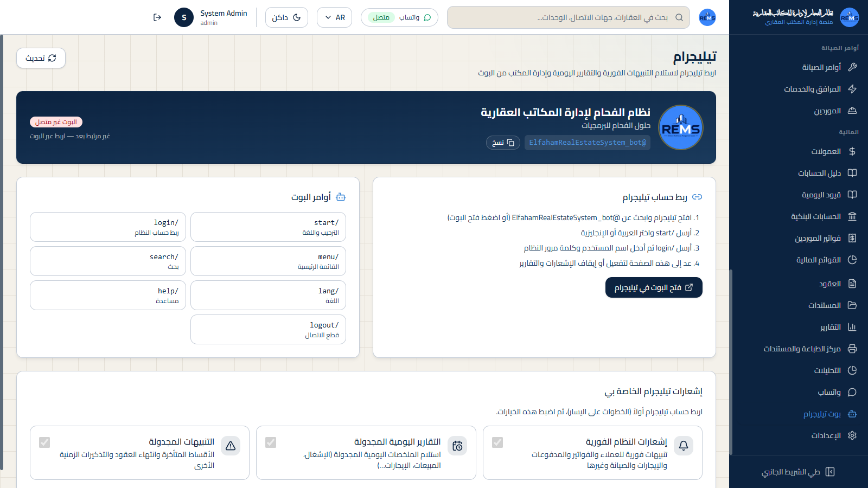Open the العمولات sidebar menu item
The width and height of the screenshot is (868, 488).
point(799,151)
